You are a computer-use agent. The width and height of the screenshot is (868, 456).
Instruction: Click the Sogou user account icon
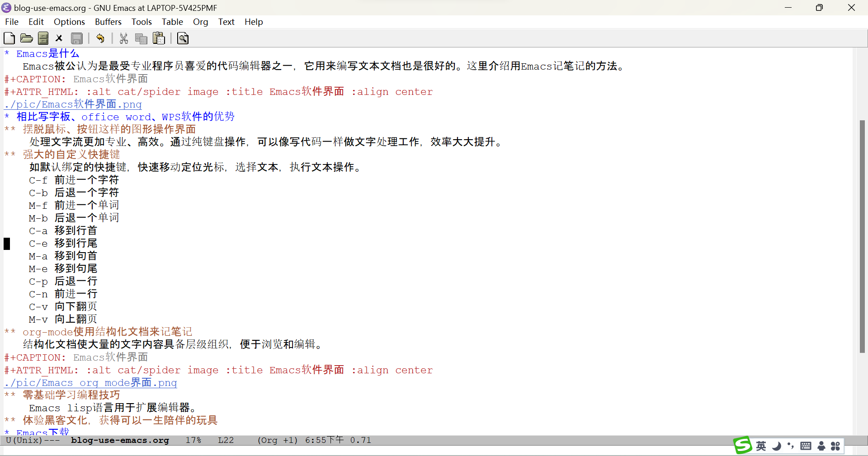(821, 446)
